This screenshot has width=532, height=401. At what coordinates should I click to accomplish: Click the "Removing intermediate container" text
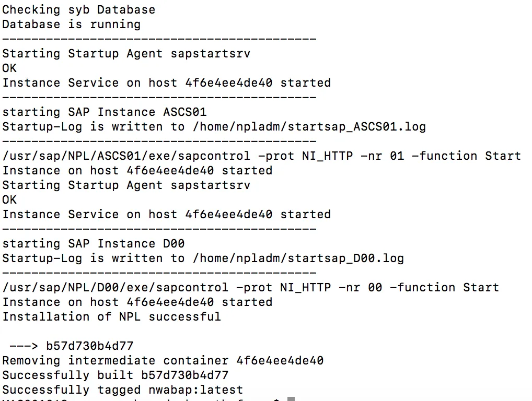coord(115,360)
